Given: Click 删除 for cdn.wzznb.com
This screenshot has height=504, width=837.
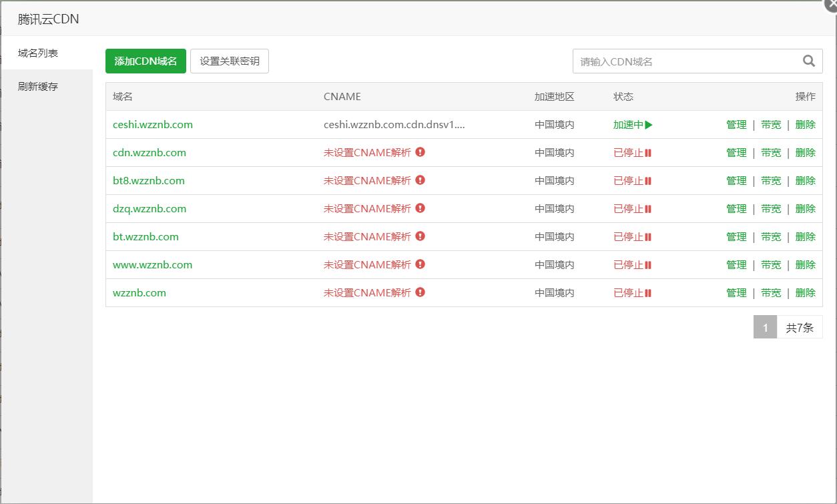Looking at the screenshot, I should [806, 153].
